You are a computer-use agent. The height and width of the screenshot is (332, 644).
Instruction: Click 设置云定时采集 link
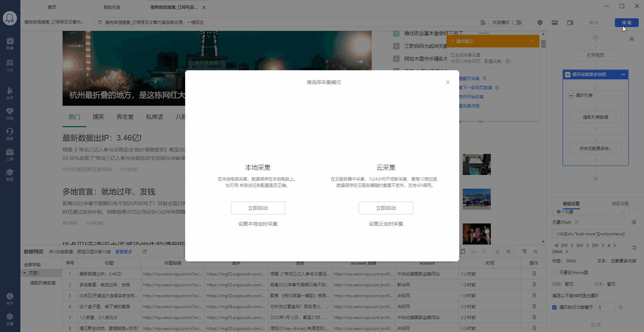386,224
